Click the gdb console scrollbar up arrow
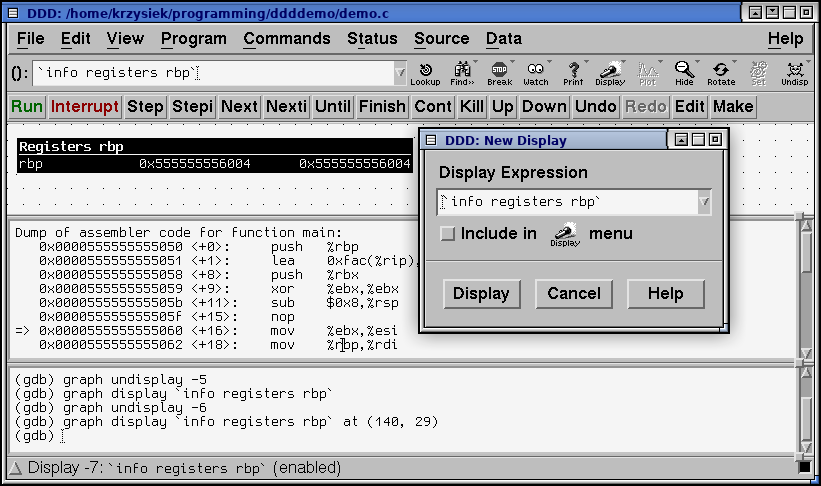 [x=806, y=373]
